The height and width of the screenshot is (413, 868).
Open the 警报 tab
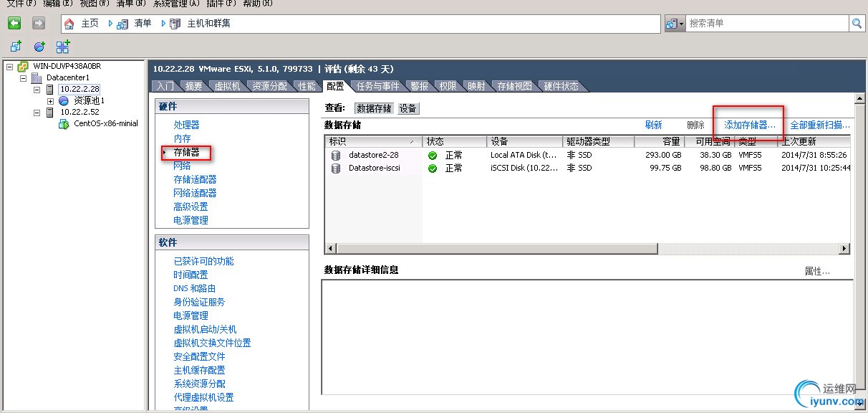click(x=419, y=86)
